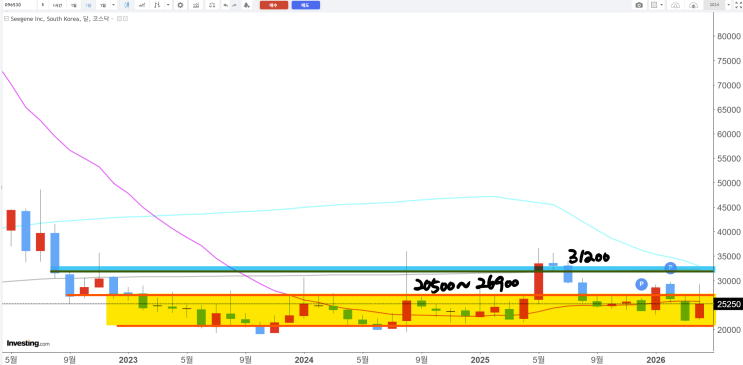This screenshot has height=365, width=743.
Task: Expand the layout dropdown arrow
Action: (661, 5)
